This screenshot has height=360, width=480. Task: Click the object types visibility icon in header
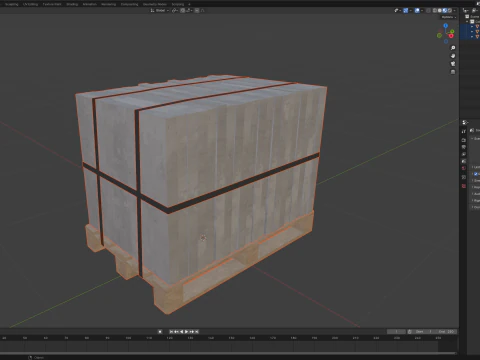[x=396, y=10]
